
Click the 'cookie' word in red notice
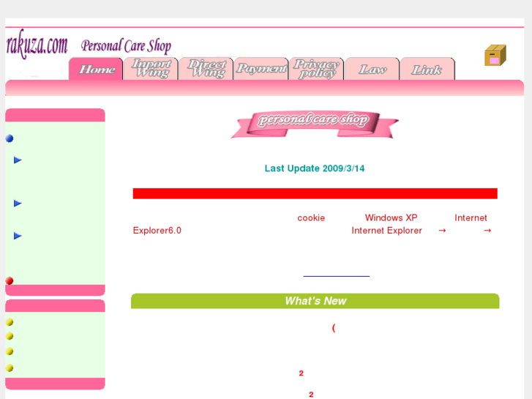pyautogui.click(x=311, y=218)
